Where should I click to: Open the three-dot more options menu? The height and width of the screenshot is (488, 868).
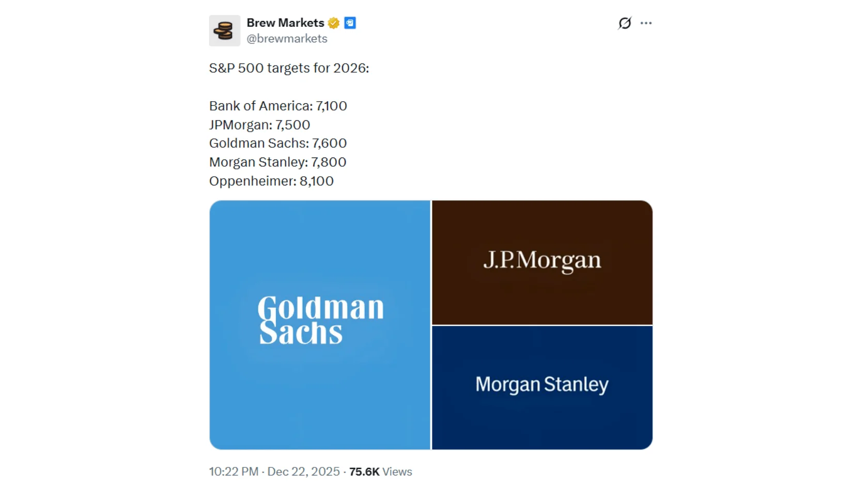click(x=646, y=23)
